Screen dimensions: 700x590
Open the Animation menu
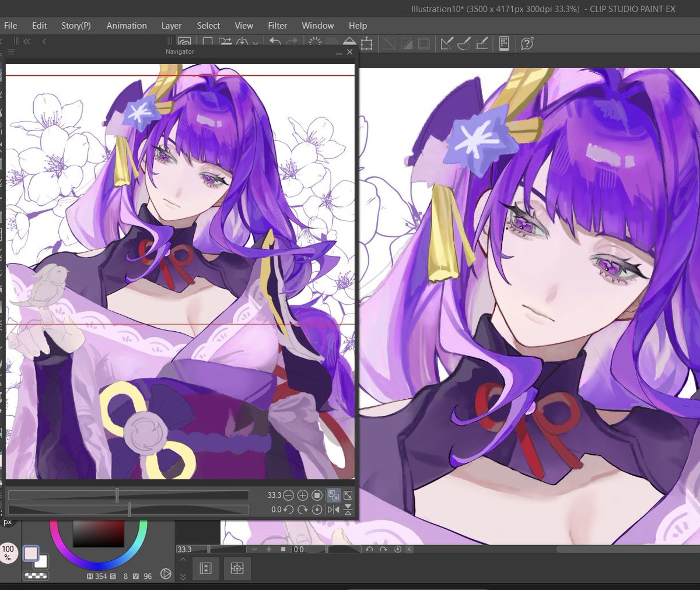tap(127, 26)
